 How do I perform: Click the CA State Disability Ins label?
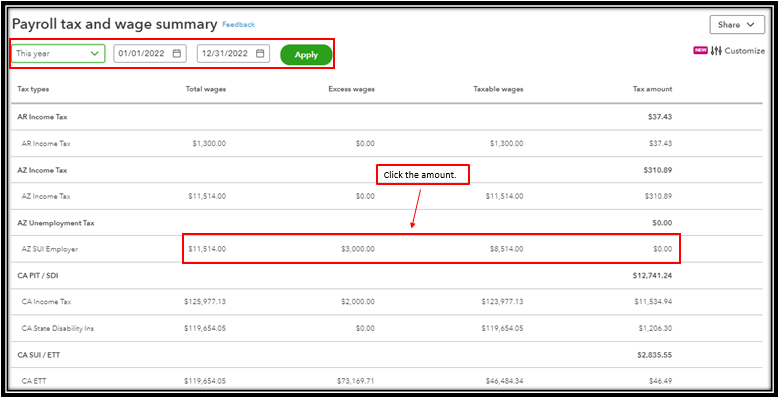[58, 328]
